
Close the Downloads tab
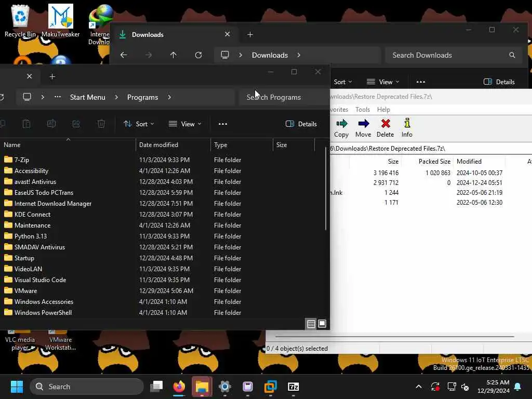click(x=228, y=34)
